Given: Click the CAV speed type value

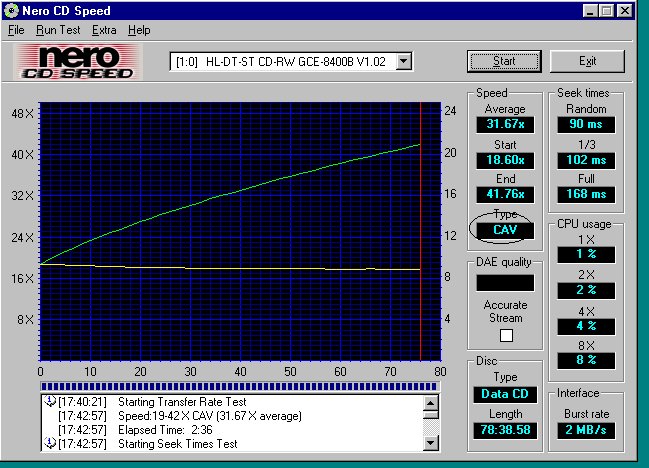Looking at the screenshot, I should coord(505,230).
